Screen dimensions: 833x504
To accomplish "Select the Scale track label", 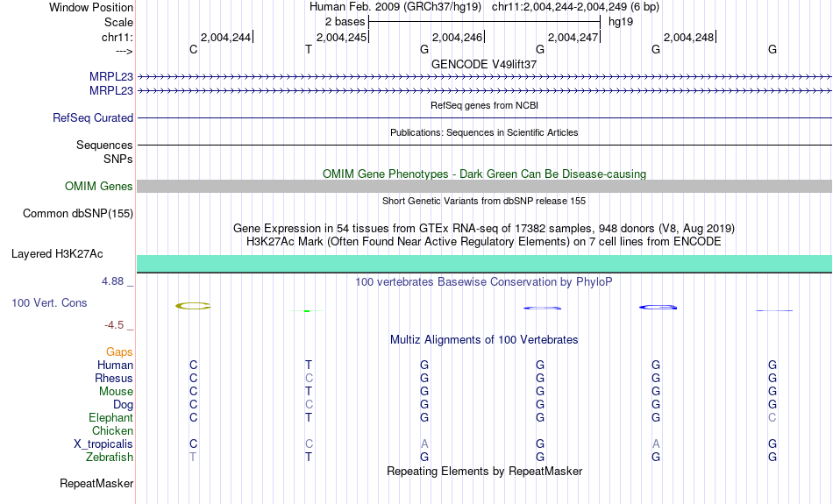I will [118, 22].
